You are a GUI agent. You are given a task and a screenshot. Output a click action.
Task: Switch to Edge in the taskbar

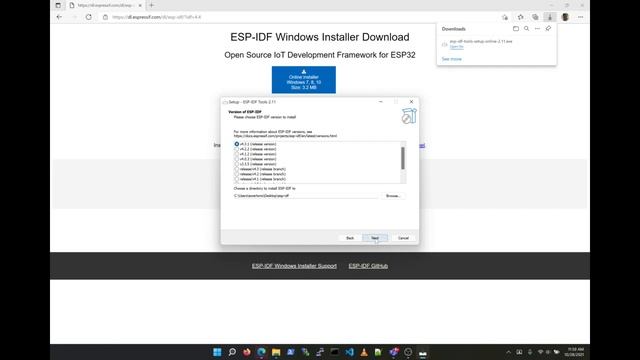pos(261,352)
